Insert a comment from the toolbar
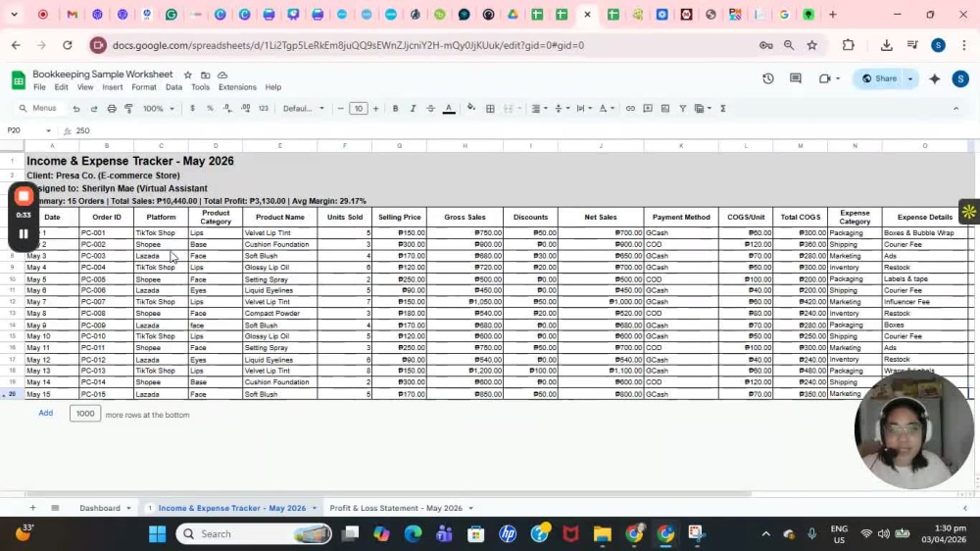This screenshot has width=980, height=551. click(648, 109)
